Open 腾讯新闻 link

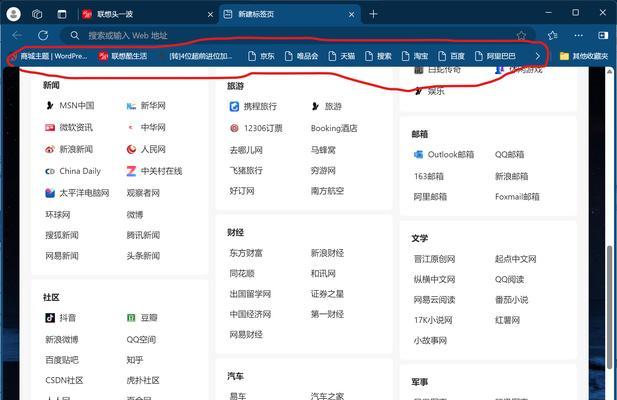(143, 235)
